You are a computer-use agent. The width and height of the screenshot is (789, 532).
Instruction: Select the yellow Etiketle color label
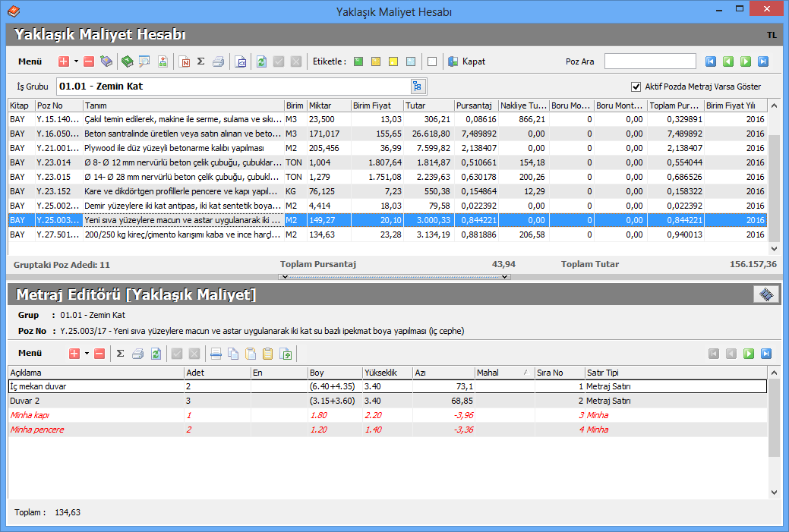(x=393, y=61)
